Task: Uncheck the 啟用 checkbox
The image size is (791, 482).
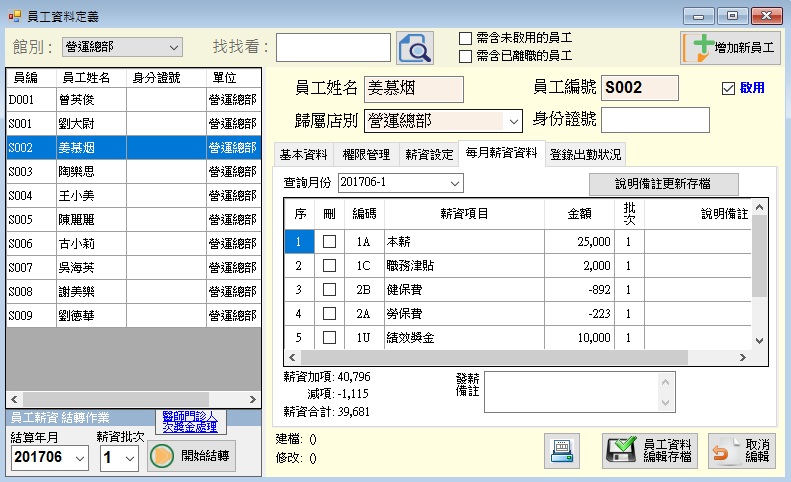Action: coord(728,88)
